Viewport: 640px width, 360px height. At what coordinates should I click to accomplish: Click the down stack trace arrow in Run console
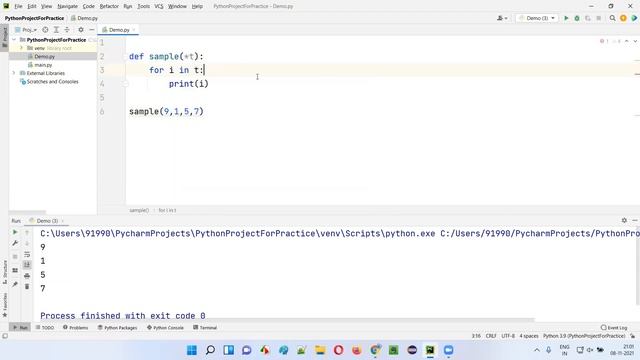[27, 243]
